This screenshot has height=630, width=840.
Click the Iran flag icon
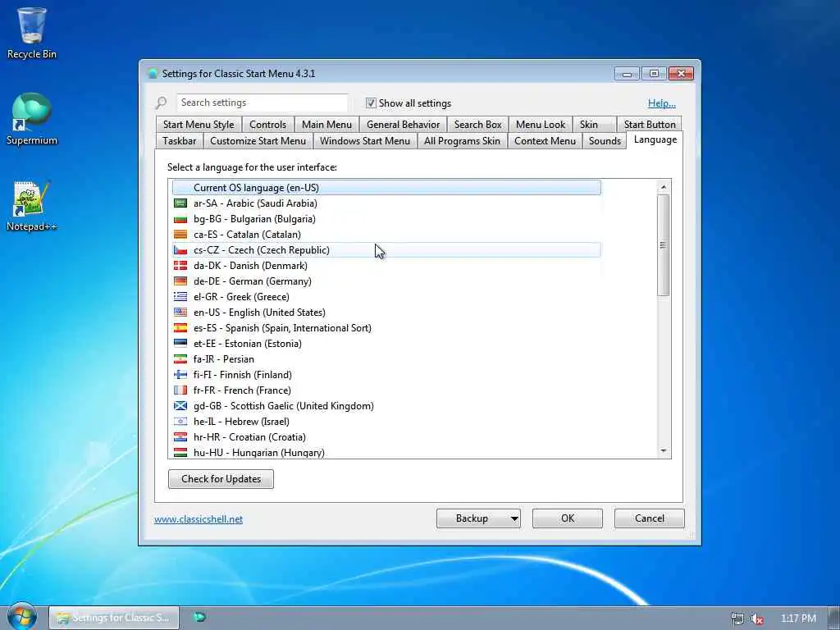click(180, 359)
